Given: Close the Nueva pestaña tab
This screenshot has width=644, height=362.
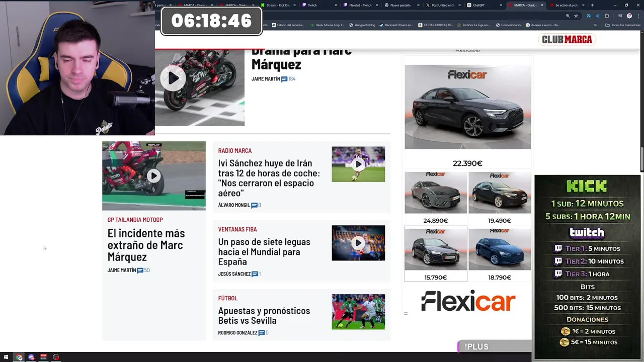Looking at the screenshot, I should click(418, 5).
